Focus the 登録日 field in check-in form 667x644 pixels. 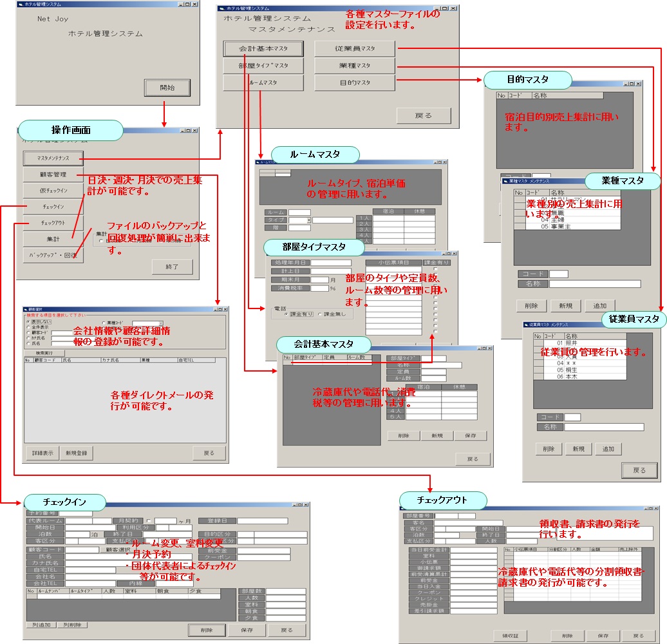(x=263, y=520)
